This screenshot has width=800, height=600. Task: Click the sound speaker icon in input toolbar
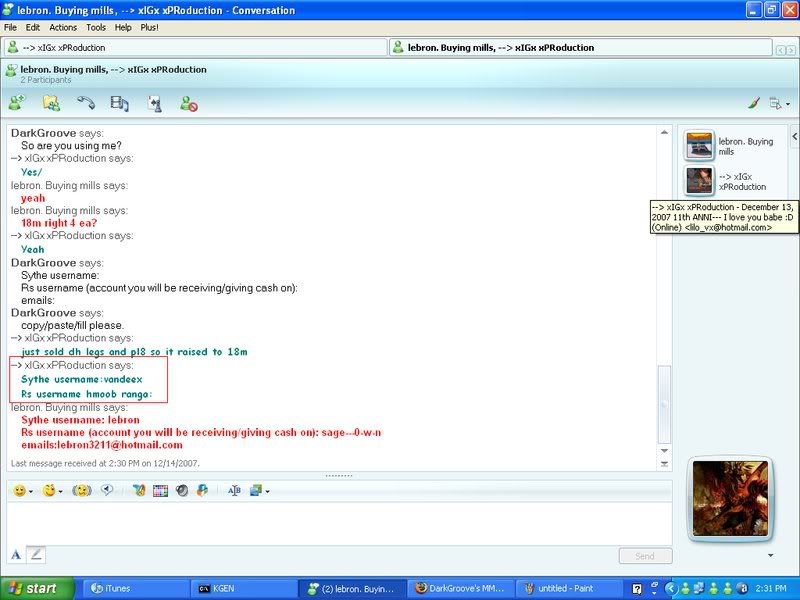(182, 491)
